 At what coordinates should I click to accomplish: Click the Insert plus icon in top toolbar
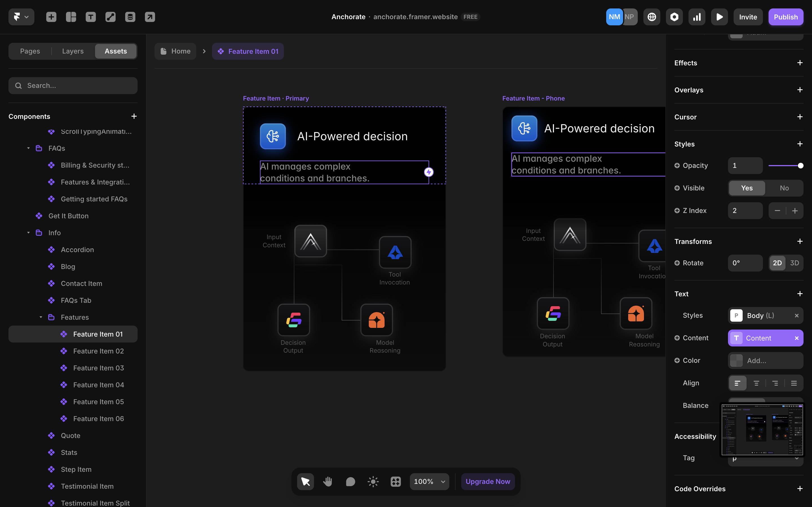coord(51,17)
